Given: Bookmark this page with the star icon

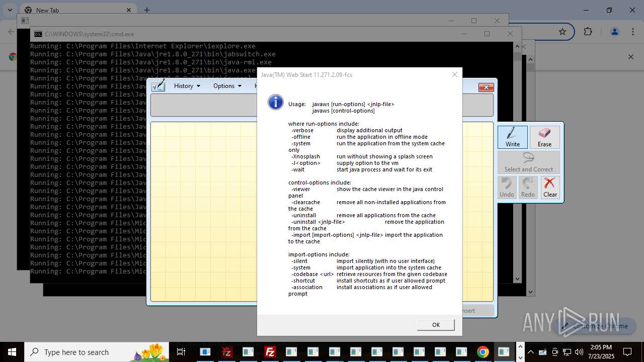Looking at the screenshot, I should [x=562, y=32].
